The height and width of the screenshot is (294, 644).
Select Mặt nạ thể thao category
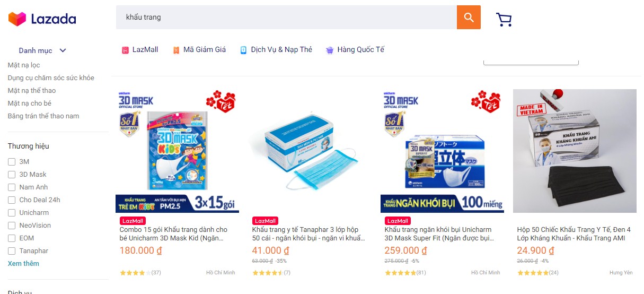tap(32, 90)
